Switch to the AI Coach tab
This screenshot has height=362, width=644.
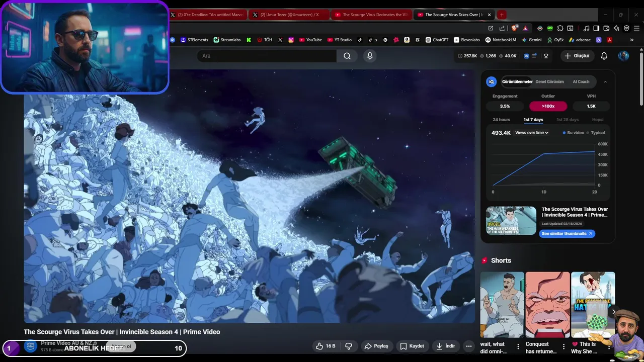pyautogui.click(x=581, y=81)
